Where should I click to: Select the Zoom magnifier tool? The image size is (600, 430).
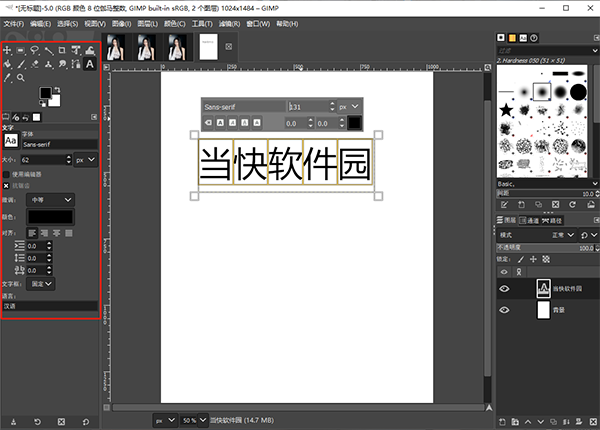(21, 78)
